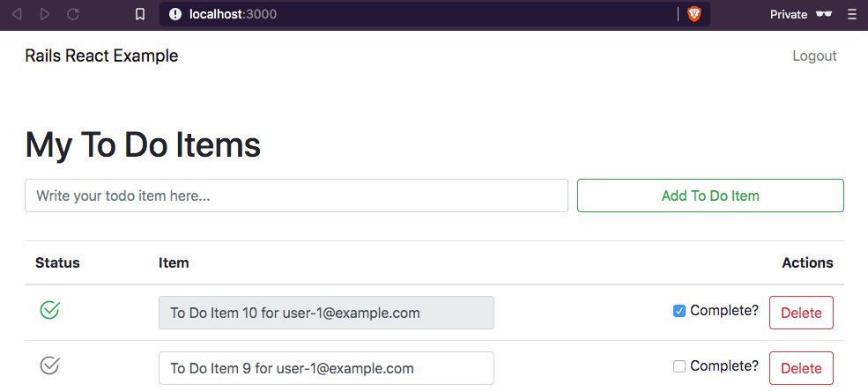Click gray status check icon for Item 9
The height and width of the screenshot is (391, 868).
50,365
